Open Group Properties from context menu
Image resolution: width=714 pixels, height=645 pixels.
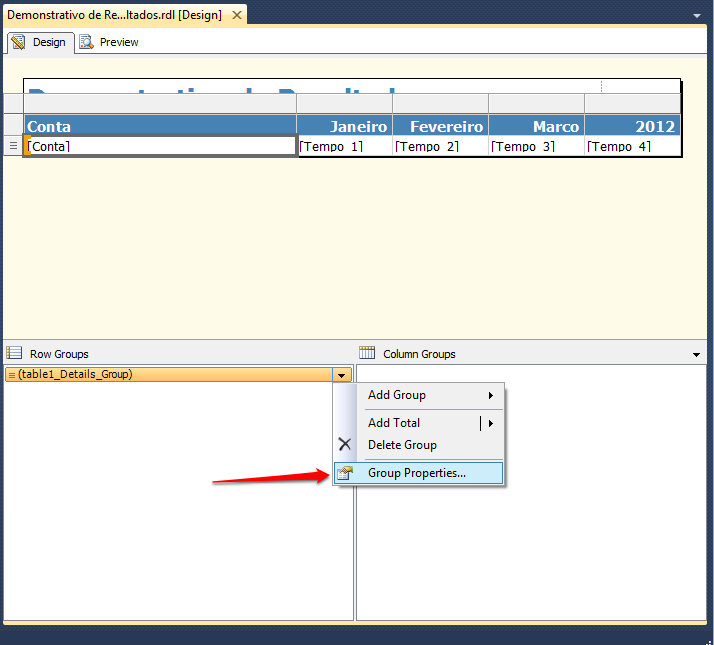coord(418,473)
